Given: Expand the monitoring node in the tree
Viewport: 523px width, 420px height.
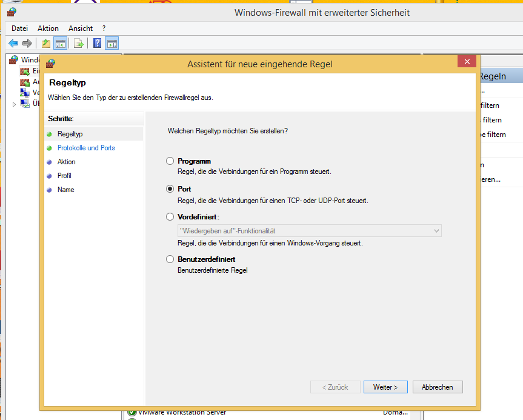Looking at the screenshot, I should point(14,104).
